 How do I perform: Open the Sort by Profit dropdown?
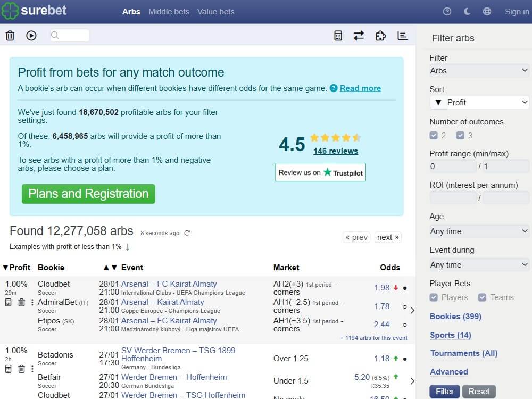pyautogui.click(x=479, y=102)
